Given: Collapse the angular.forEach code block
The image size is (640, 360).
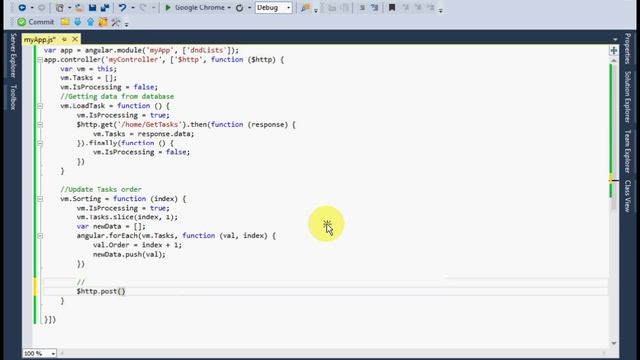Looking at the screenshot, I should (x=40, y=236).
